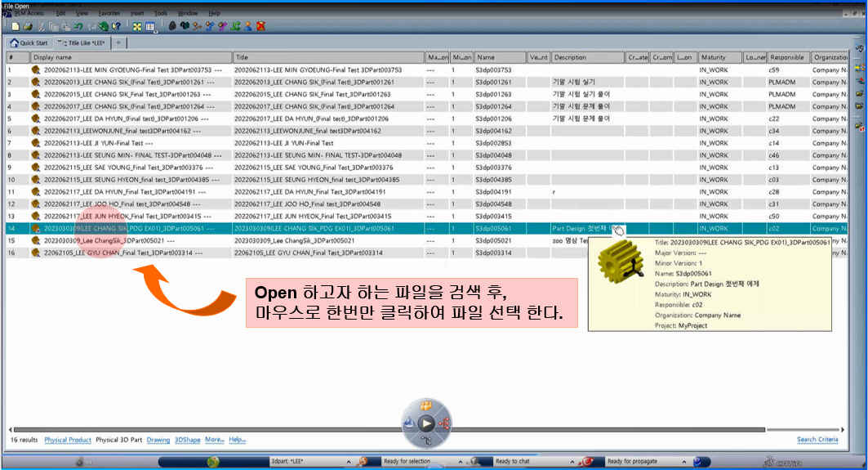The width and height of the screenshot is (868, 470).
Task: Click the Open folder toolbar icon
Action: tap(28, 26)
